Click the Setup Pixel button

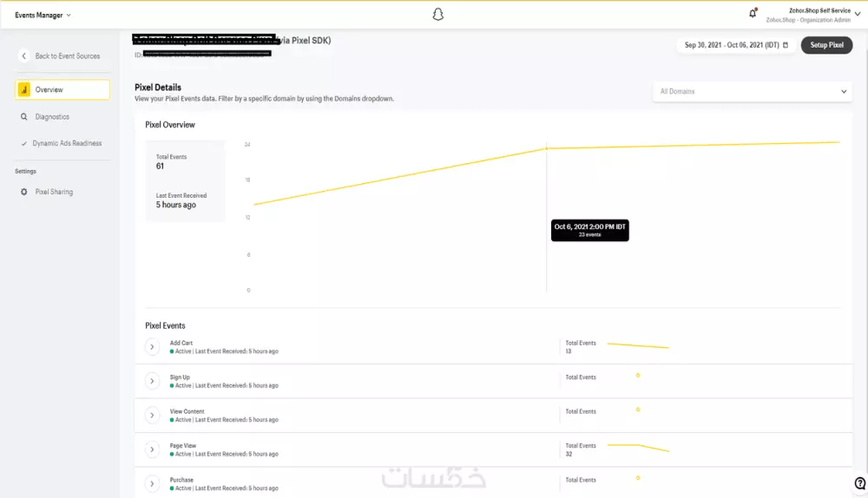[x=826, y=45]
